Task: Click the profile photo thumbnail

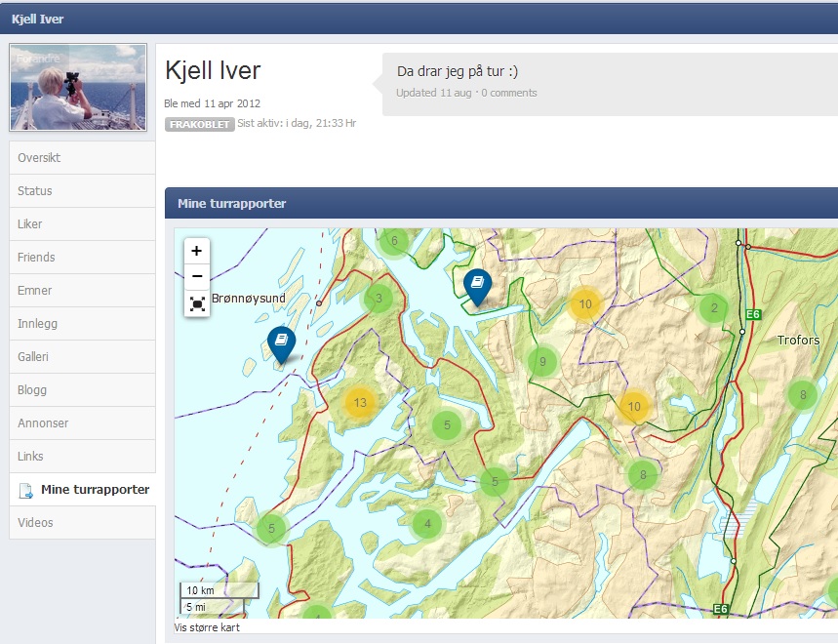Action: 78,88
